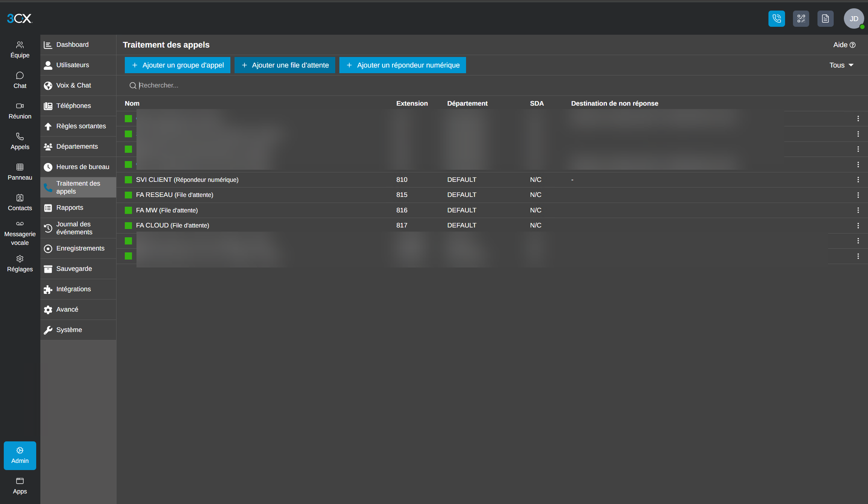Toggle green status square for FA RESEAU
Viewport: 868px width, 504px height.
(x=128, y=195)
